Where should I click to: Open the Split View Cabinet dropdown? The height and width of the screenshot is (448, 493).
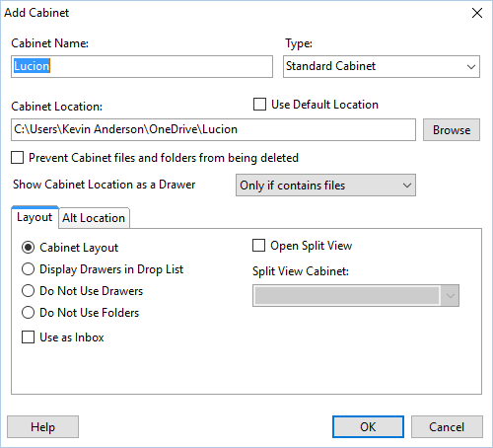(x=356, y=296)
